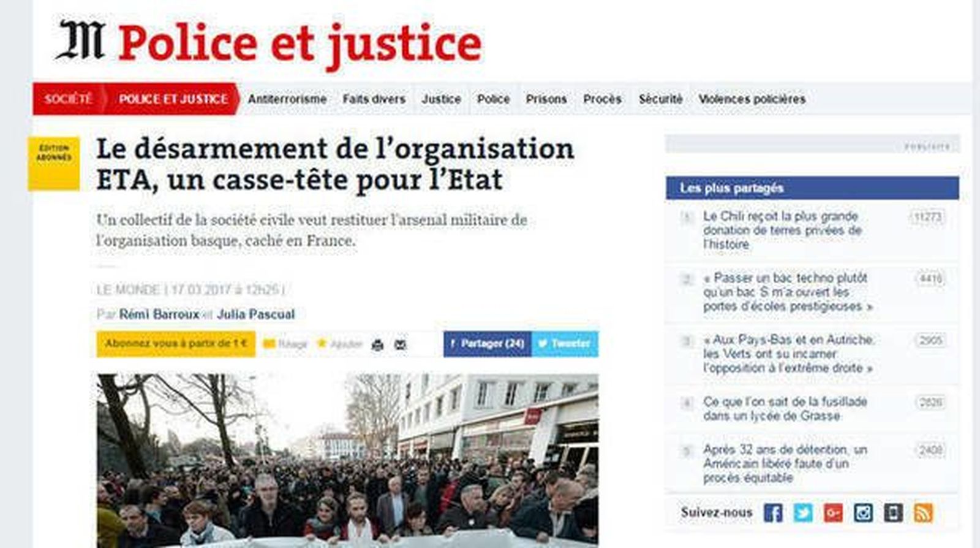Viewport: 980px width, 548px height.
Task: Select the Antiterrorisme menu item
Action: (287, 99)
